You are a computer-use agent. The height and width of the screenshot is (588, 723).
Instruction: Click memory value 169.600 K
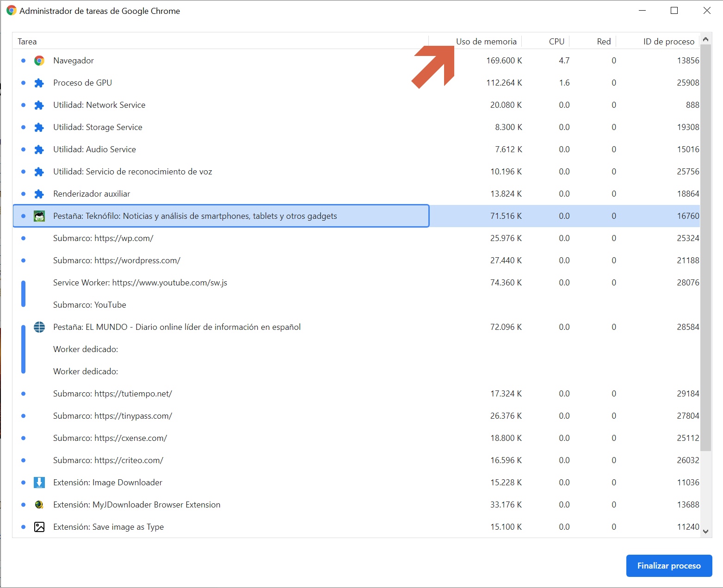point(504,61)
